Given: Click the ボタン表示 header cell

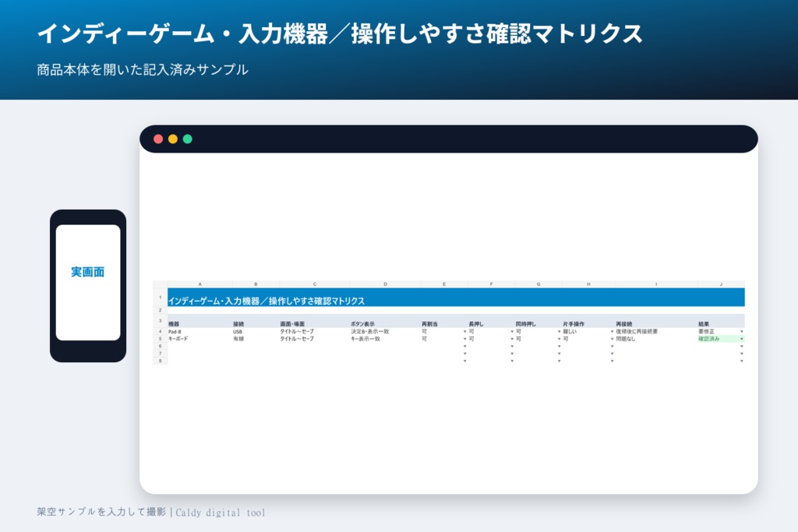Looking at the screenshot, I should click(385, 322).
